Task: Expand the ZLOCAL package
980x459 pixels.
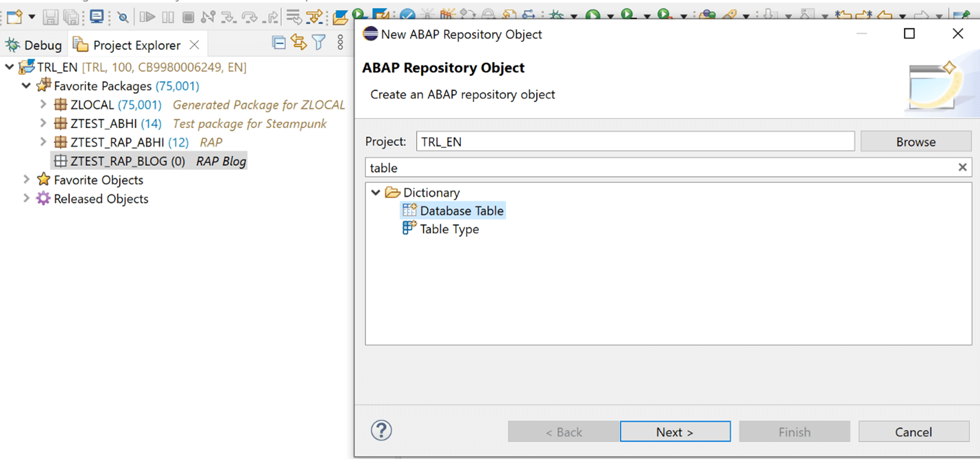Action: 43,104
